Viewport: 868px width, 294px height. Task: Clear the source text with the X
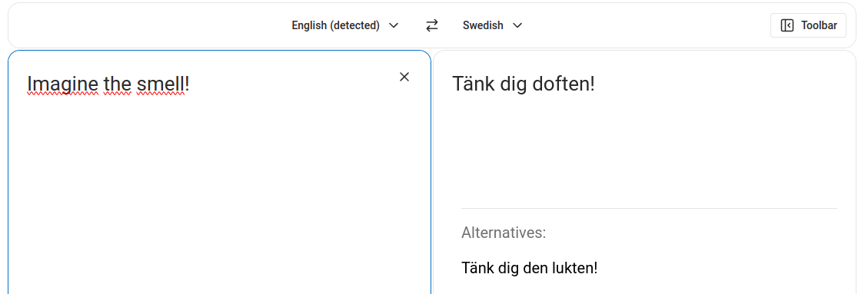[x=404, y=77]
